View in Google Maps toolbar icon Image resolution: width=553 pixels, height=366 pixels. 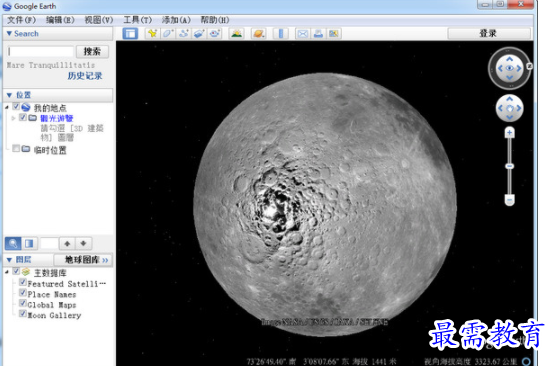pos(334,33)
